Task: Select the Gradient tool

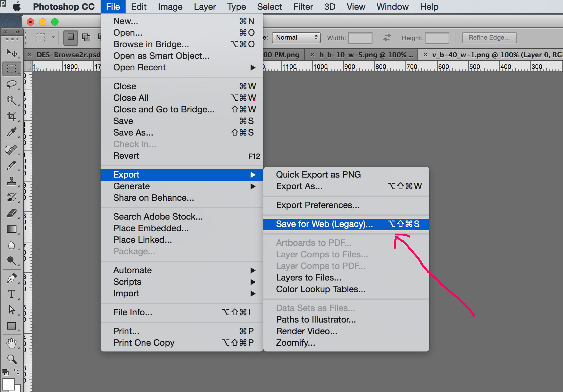Action: [11, 229]
